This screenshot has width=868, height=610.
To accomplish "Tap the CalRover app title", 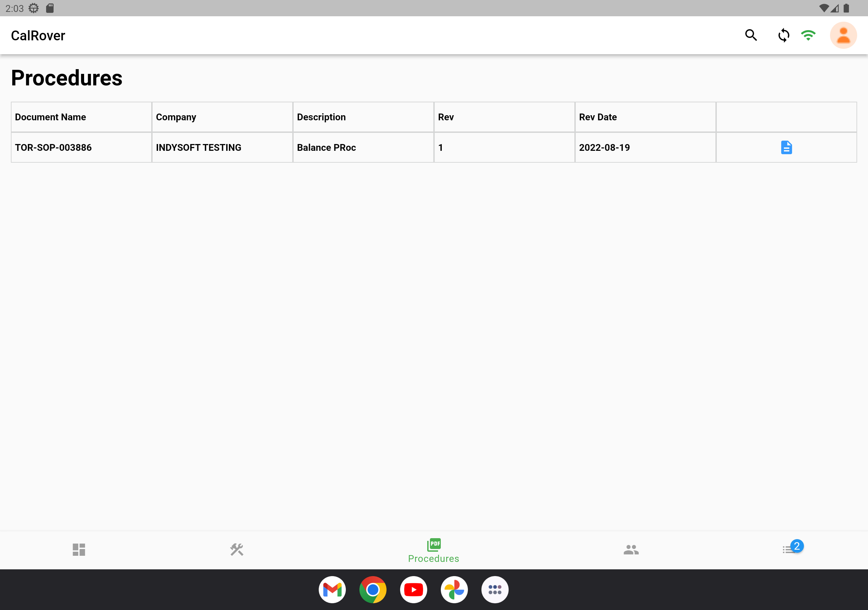I will pyautogui.click(x=38, y=36).
